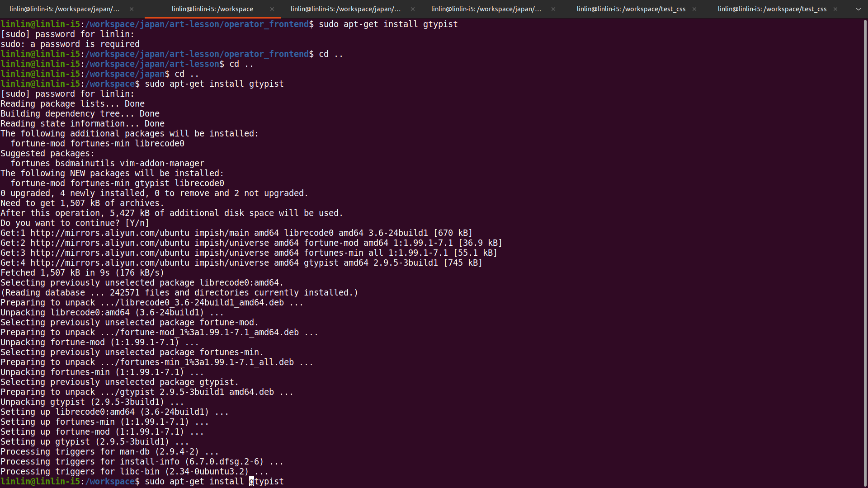Click the "[Y/n]" continue prompt text

click(137, 223)
